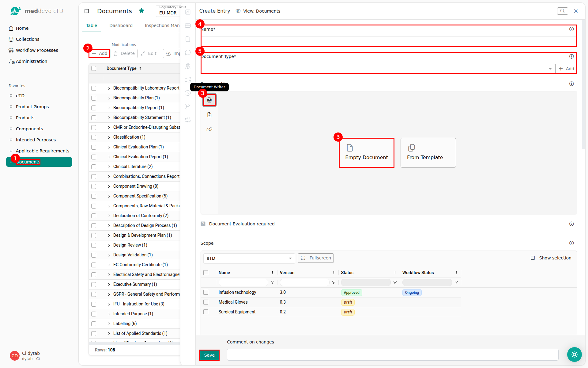Image resolution: width=588 pixels, height=368 pixels.
Task: Toggle the sidebar panel icon beside Documents title
Action: pos(87,11)
